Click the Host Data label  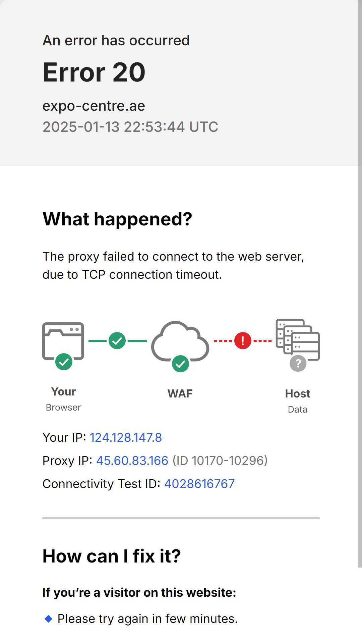click(298, 401)
